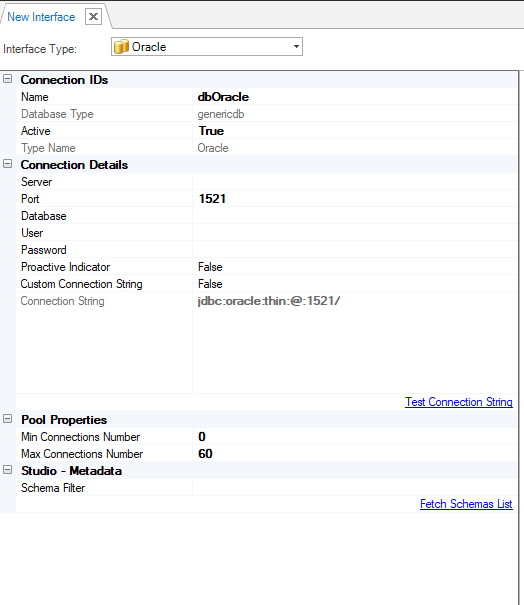Click the Server value field
The height and width of the screenshot is (605, 524).
pos(355,182)
